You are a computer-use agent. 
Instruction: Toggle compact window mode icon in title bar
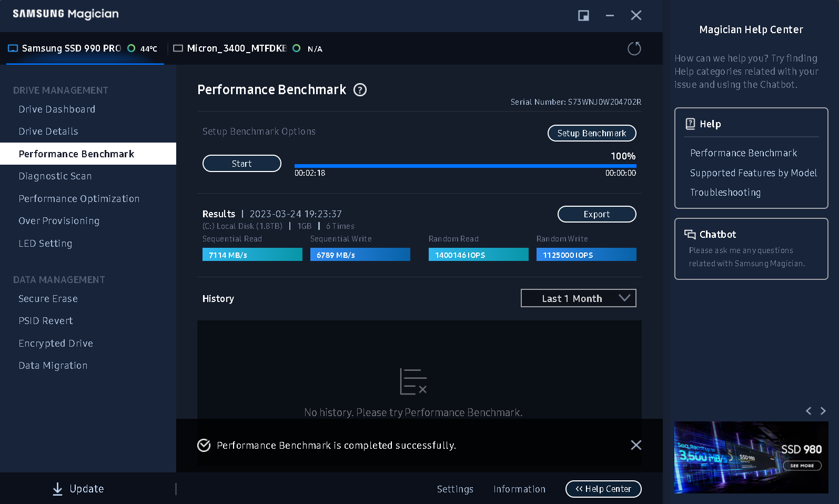click(583, 15)
